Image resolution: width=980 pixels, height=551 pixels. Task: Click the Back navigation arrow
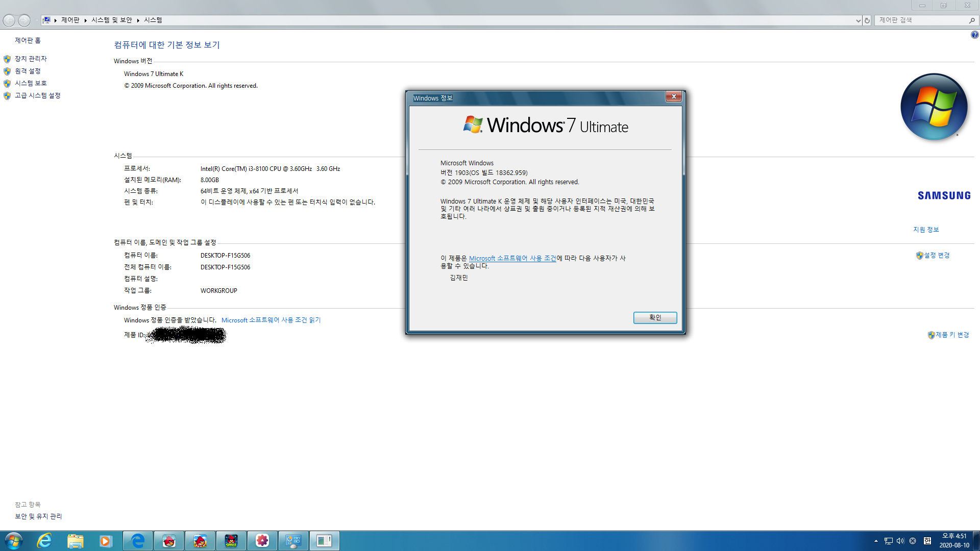[9, 20]
